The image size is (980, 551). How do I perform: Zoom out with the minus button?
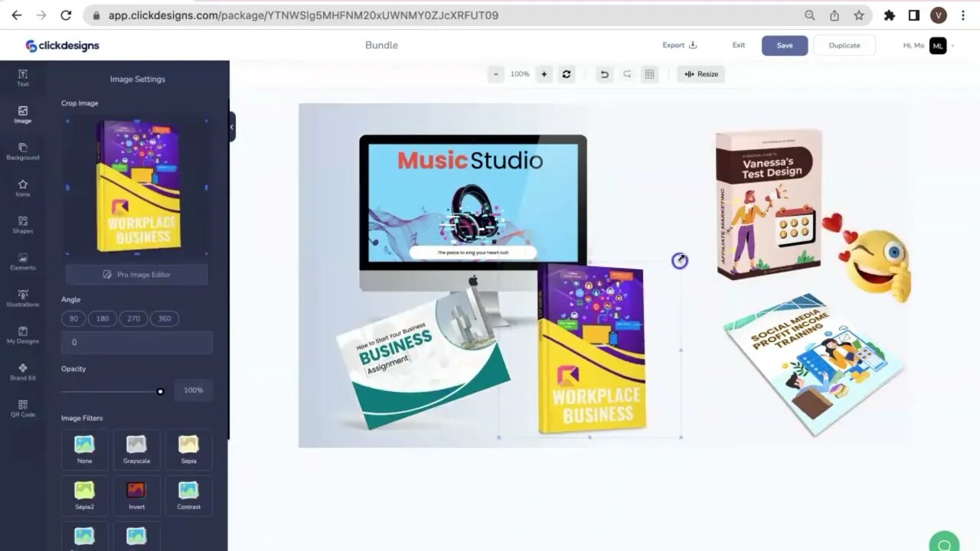pyautogui.click(x=496, y=74)
